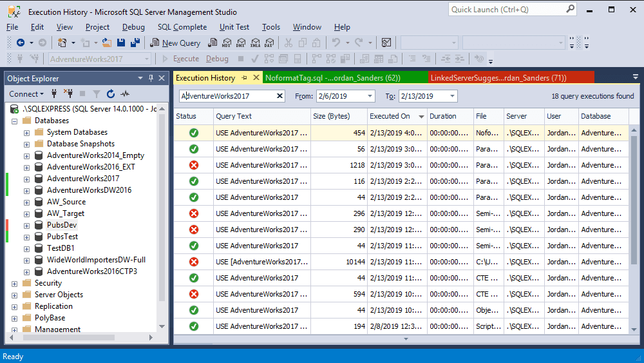Click down arrow of Object Explorer scrollbar
The image size is (644, 363).
click(x=162, y=326)
